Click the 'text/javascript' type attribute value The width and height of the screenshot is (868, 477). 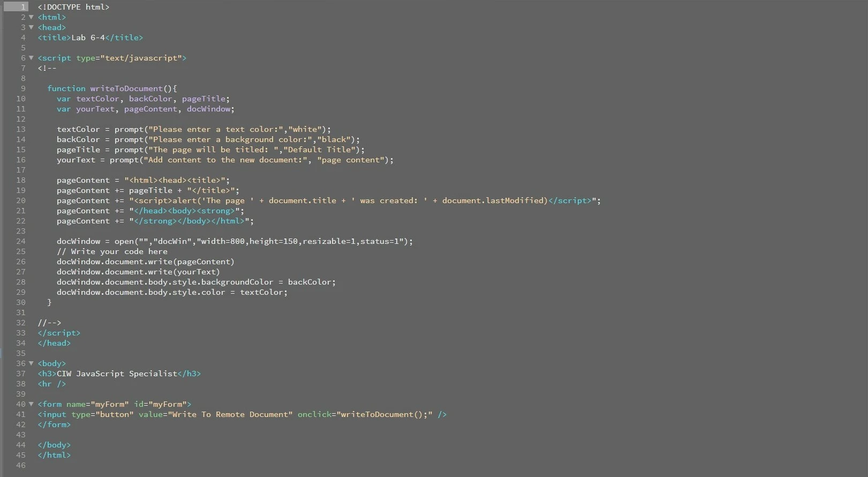141,58
